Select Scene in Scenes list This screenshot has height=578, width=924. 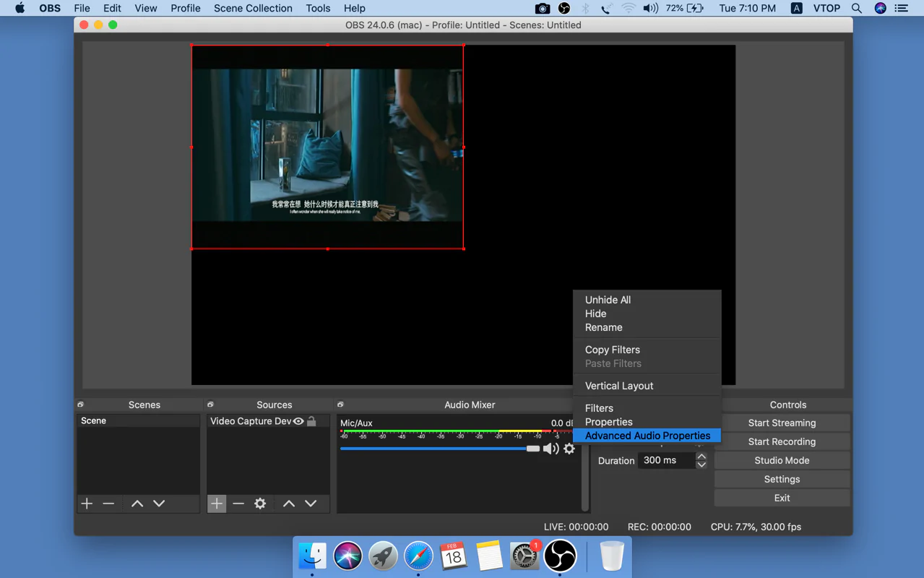138,420
